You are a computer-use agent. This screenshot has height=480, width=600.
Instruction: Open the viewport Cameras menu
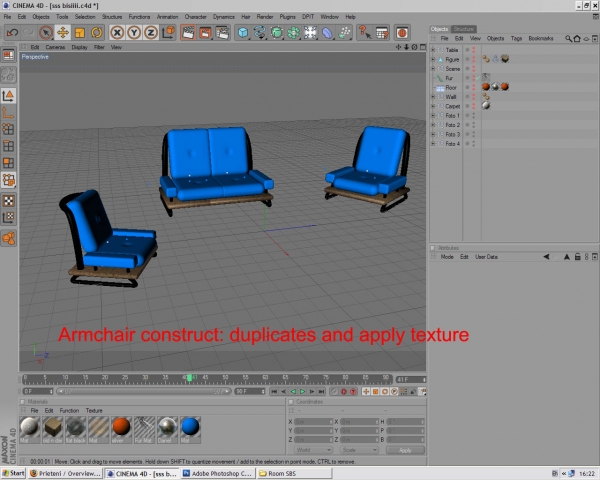coord(55,47)
